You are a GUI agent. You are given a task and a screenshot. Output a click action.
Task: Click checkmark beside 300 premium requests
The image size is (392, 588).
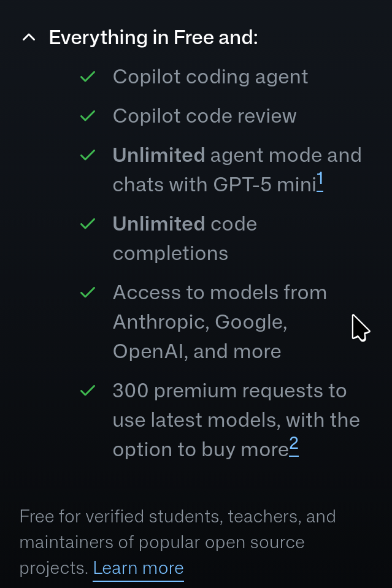(x=88, y=391)
